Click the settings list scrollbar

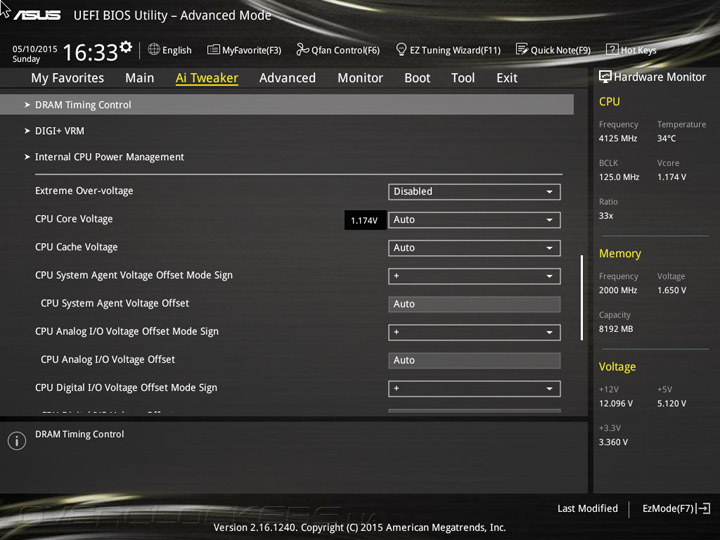click(x=582, y=298)
